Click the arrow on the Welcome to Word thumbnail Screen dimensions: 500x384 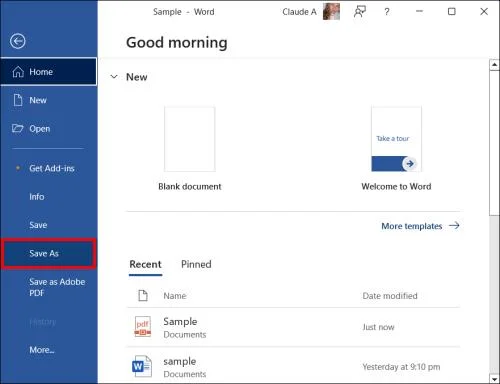click(410, 164)
